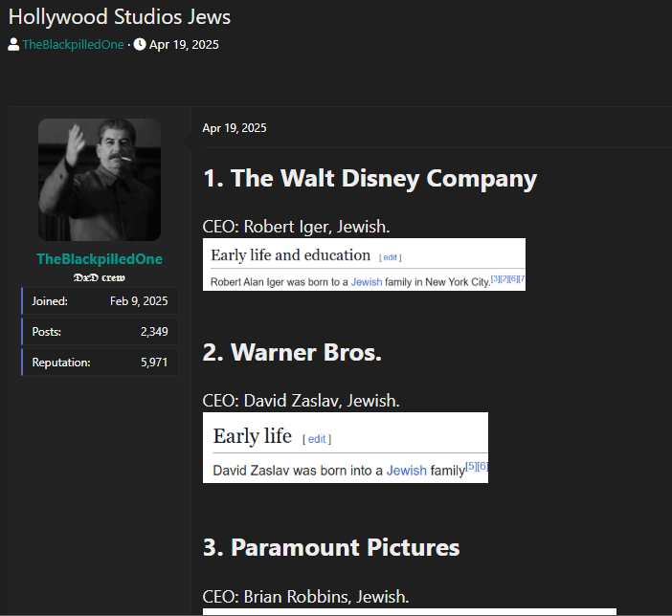Image resolution: width=672 pixels, height=616 pixels.
Task: Open TheBlackpilledOne author link under the thread title
Action: click(74, 45)
